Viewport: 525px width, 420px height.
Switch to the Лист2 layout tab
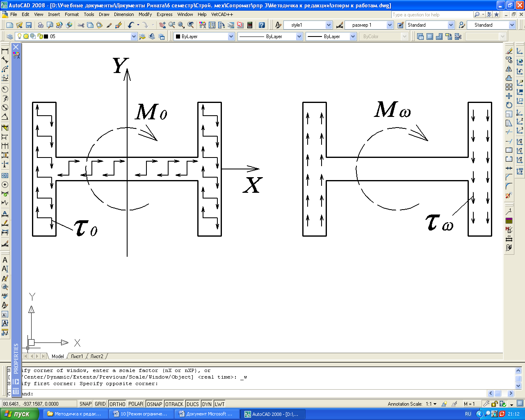coord(97,356)
